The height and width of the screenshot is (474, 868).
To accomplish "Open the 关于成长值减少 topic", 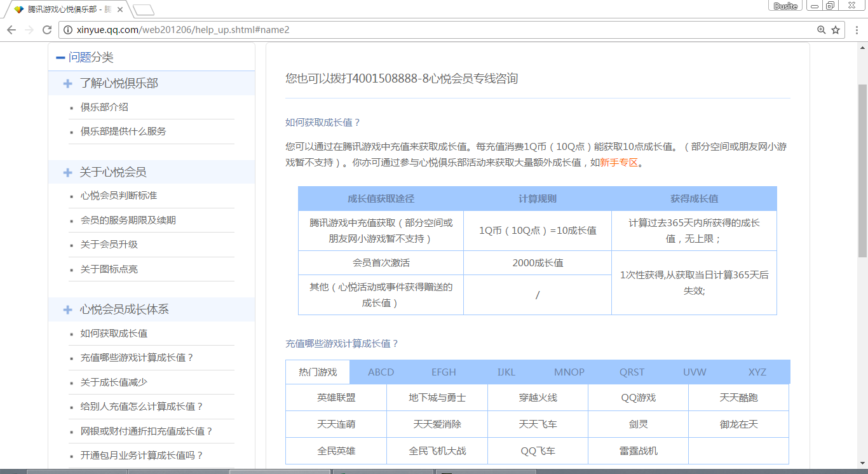I will pyautogui.click(x=114, y=383).
